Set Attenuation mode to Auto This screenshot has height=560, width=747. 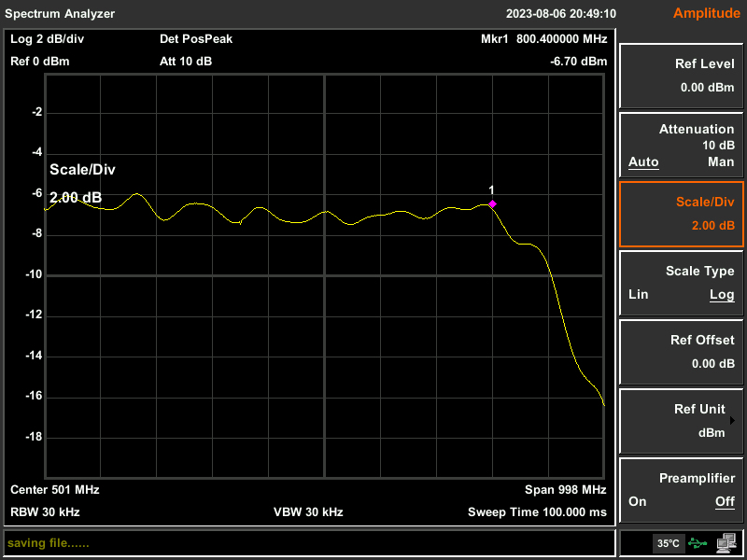[643, 161]
